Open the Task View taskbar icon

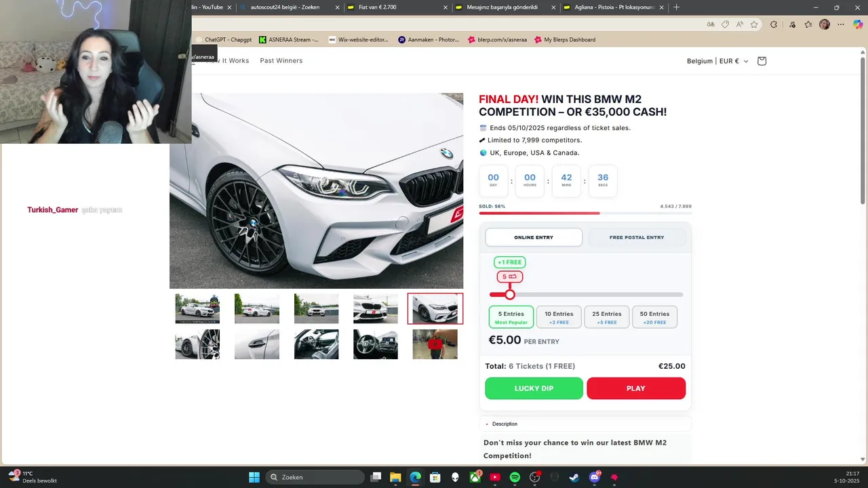(x=376, y=477)
